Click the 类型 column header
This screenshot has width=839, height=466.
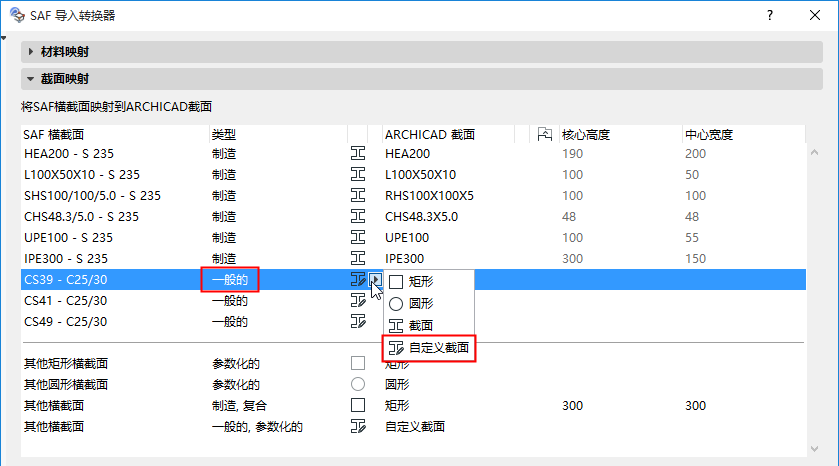[x=278, y=134]
